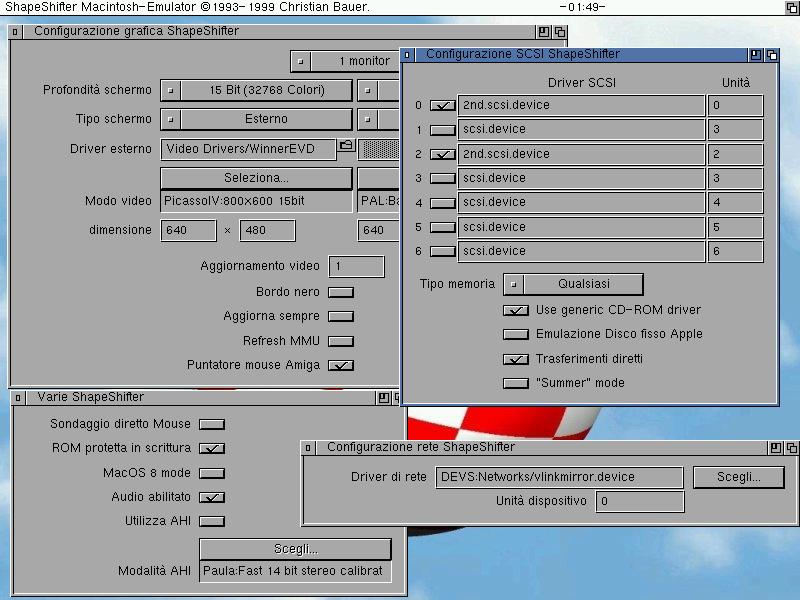Edit the Aggiornamento video value
Screen dimensions: 800x600
coord(357,266)
